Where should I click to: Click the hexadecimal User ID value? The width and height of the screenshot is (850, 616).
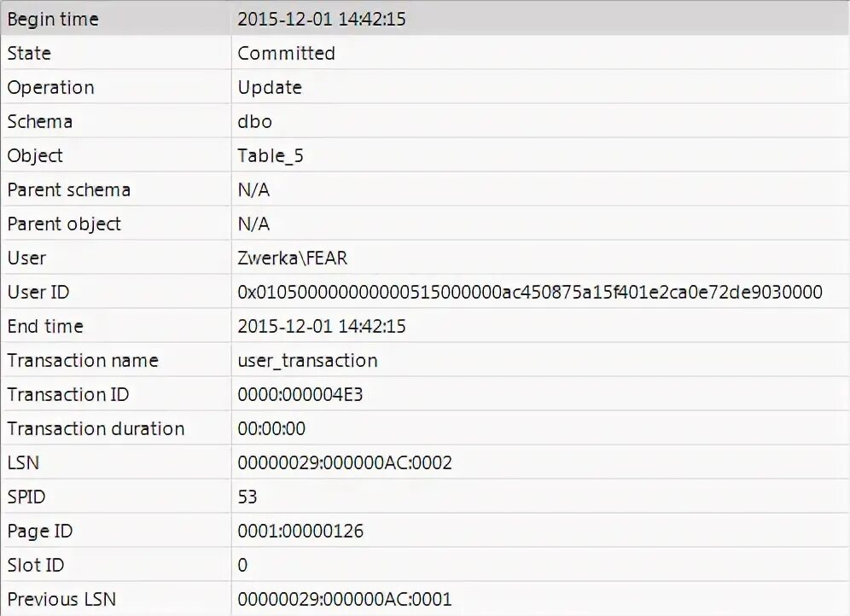(x=530, y=292)
